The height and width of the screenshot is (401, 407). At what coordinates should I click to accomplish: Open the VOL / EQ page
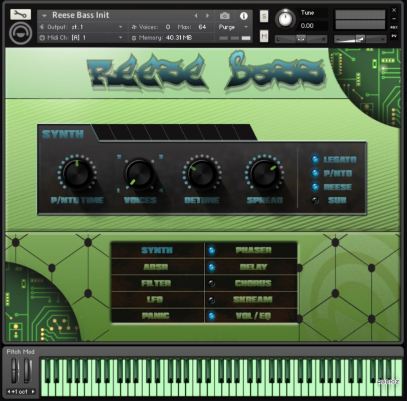pyautogui.click(x=253, y=316)
